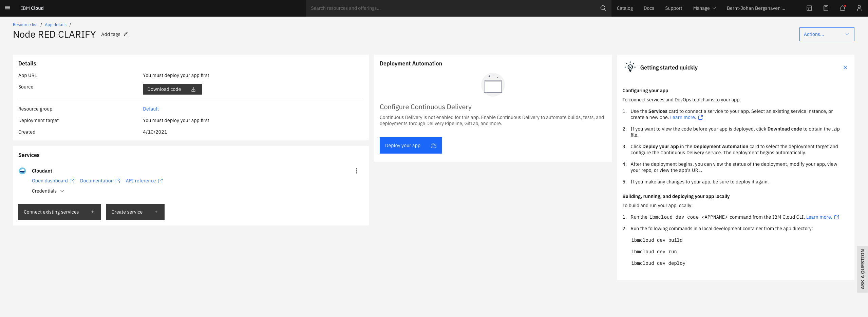Click Deploy your app button
This screenshot has width=868, height=317.
tap(411, 145)
